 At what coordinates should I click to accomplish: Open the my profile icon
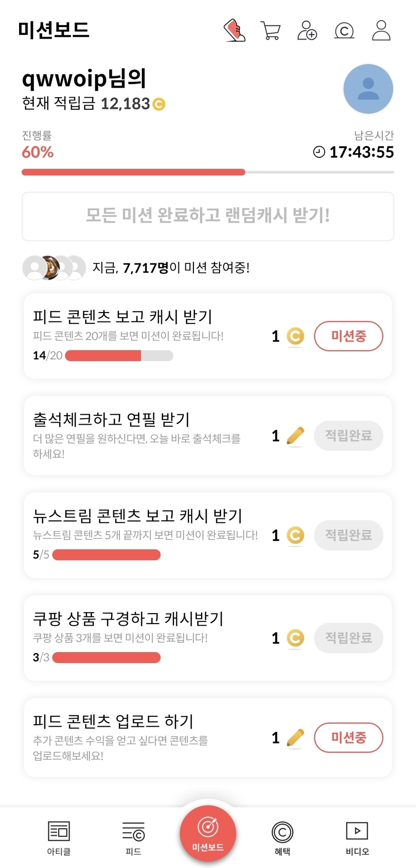(x=381, y=31)
